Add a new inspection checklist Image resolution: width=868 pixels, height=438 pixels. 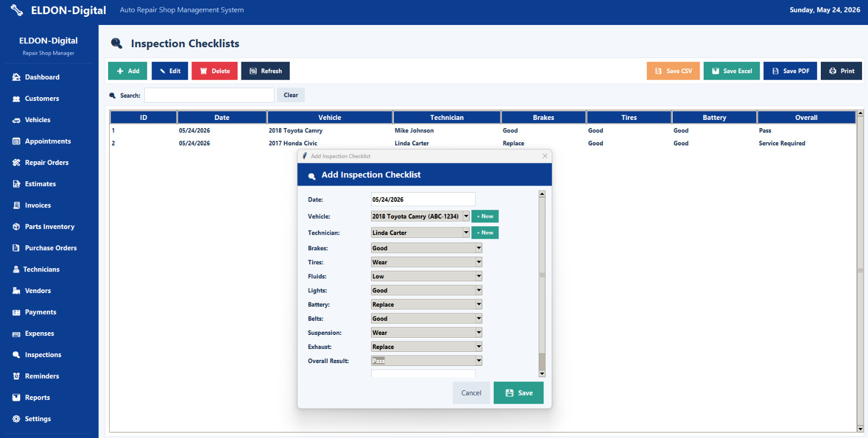pos(127,71)
